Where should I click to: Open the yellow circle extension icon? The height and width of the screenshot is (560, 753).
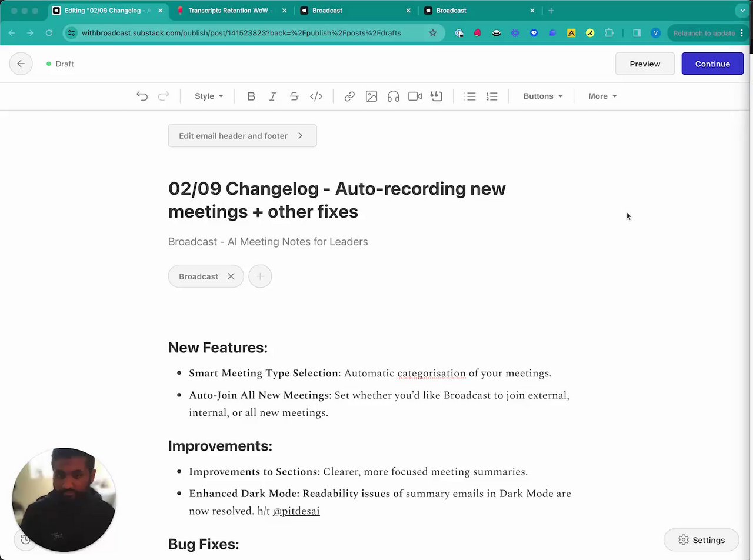point(590,33)
